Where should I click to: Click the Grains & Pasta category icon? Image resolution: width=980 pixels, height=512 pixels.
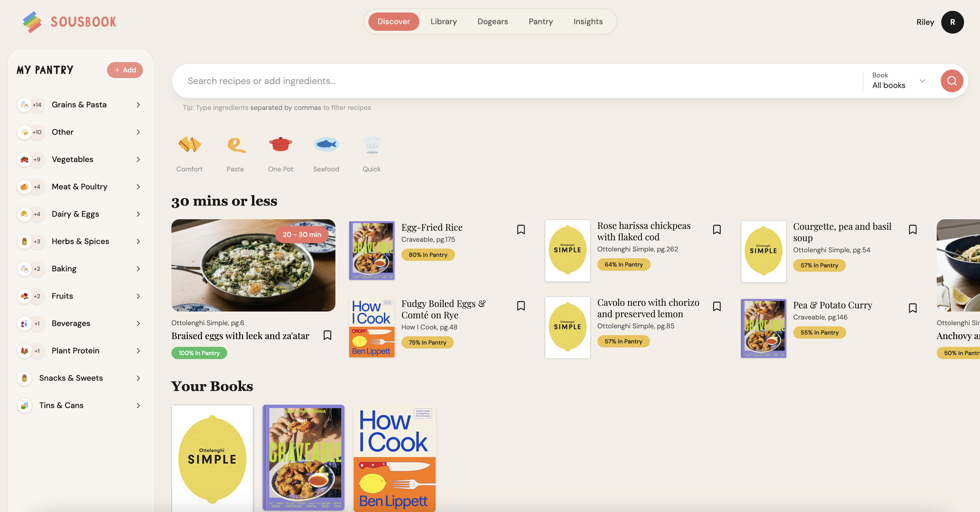pyautogui.click(x=24, y=105)
